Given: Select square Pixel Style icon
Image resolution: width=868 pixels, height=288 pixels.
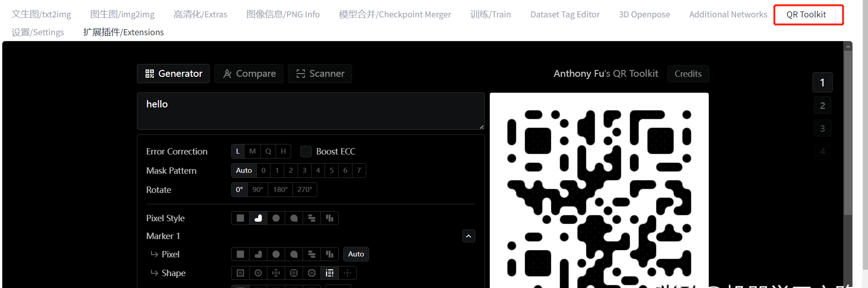Looking at the screenshot, I should [240, 218].
